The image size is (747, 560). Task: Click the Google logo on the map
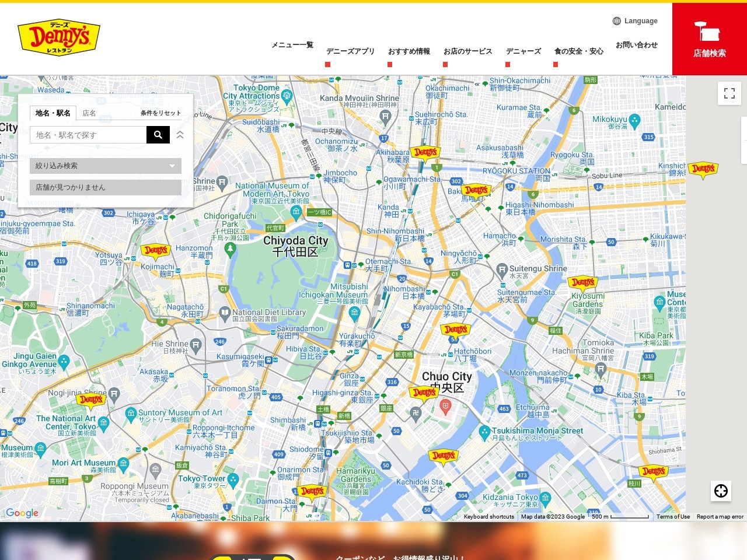(22, 513)
